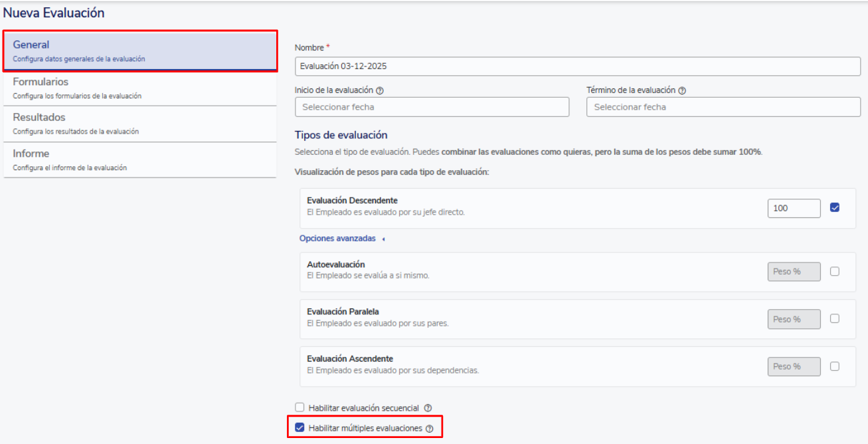Click the Autoevaluación Peso % field

coord(794,271)
